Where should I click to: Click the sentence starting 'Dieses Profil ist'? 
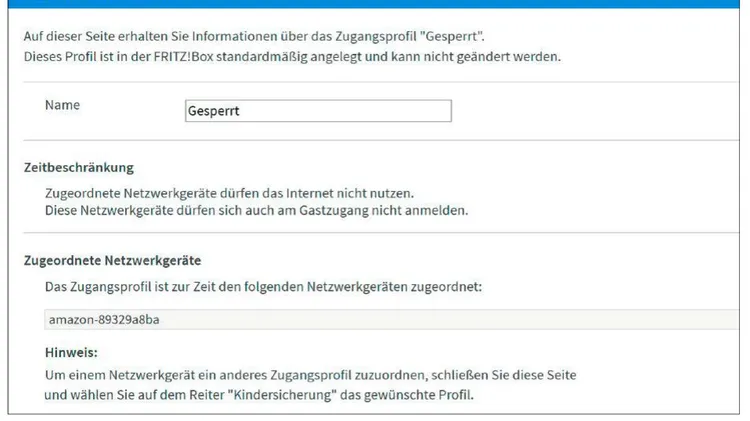coord(292,56)
